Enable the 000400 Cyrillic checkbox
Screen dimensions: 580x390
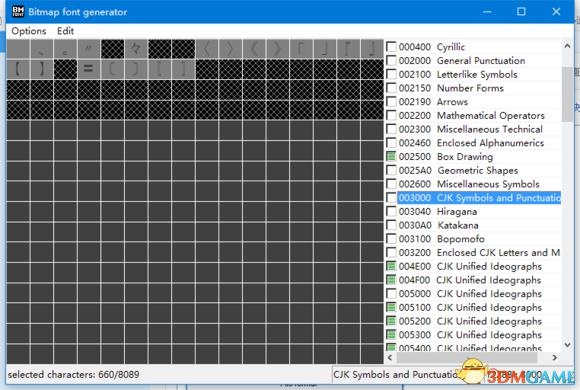point(391,47)
